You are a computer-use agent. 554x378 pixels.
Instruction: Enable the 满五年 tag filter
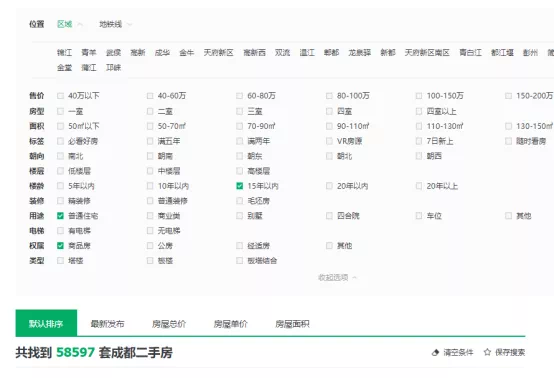click(150, 141)
